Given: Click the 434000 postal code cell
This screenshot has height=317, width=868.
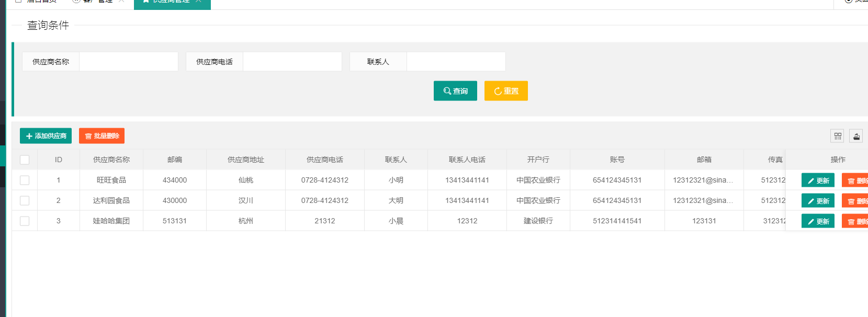Looking at the screenshot, I should [x=175, y=180].
